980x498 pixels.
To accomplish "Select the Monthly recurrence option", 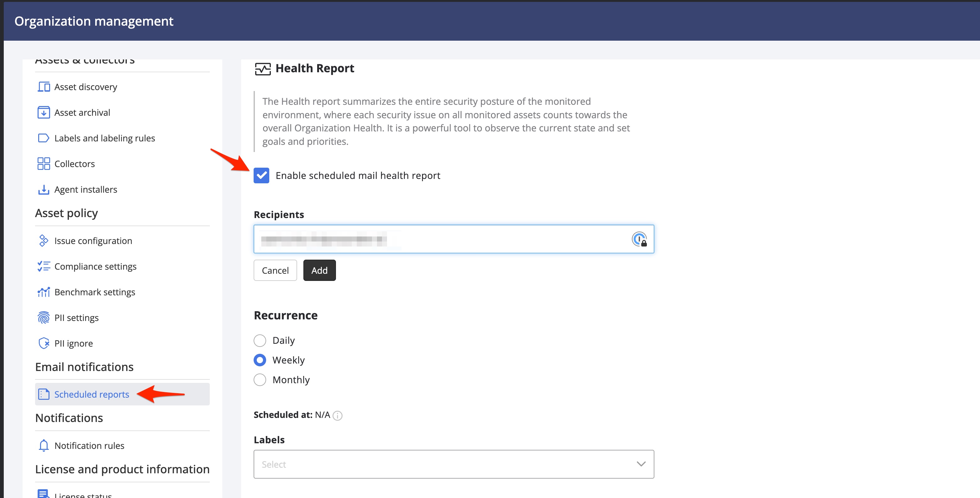I will [260, 380].
